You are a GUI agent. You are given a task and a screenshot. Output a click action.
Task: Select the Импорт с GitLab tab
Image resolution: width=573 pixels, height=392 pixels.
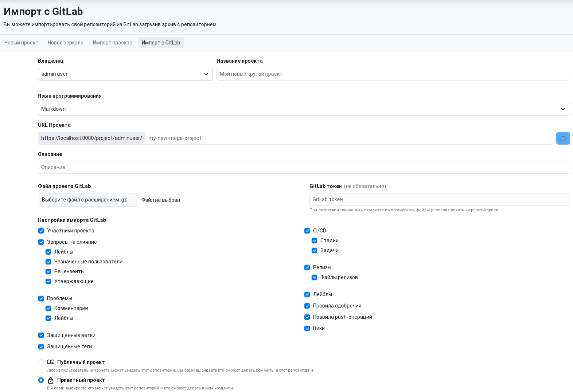tap(161, 43)
